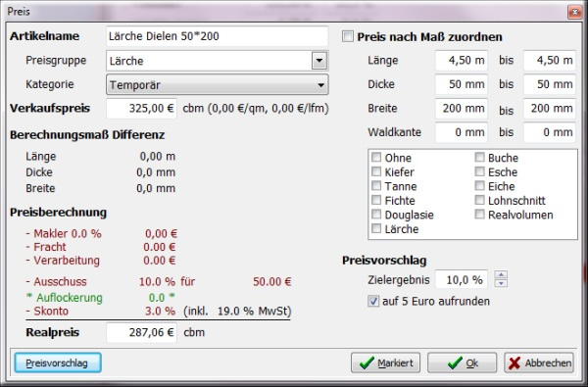Increase Zielergebnis with the up arrow
The image size is (588, 387).
click(501, 275)
